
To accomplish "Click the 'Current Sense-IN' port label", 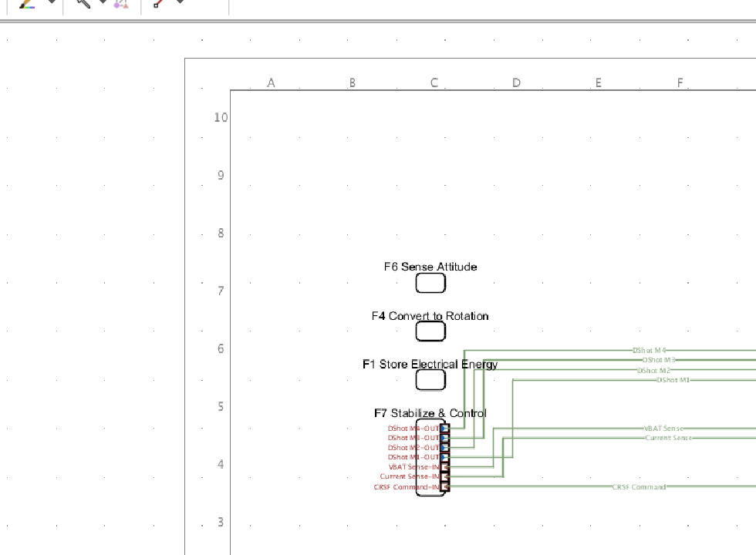I will pyautogui.click(x=410, y=476).
